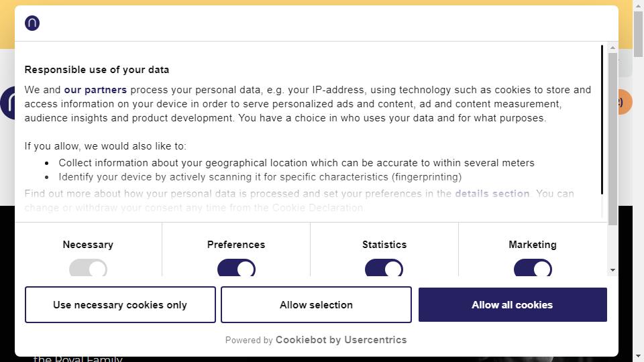This screenshot has width=644, height=362.
Task: Click the dialog scrollbar down arrow
Action: point(612,270)
